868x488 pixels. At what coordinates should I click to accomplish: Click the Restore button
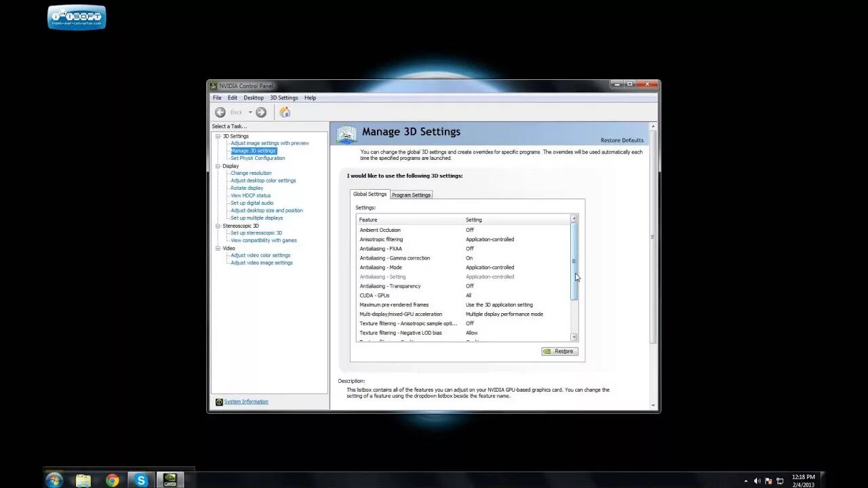(559, 351)
